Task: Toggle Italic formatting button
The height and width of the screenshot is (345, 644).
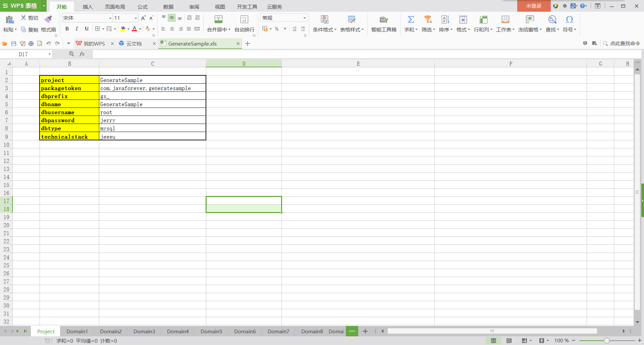Action: tap(77, 29)
